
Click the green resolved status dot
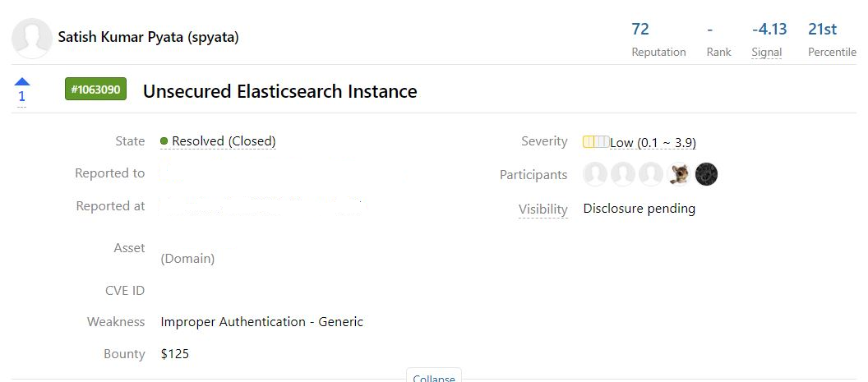(164, 141)
